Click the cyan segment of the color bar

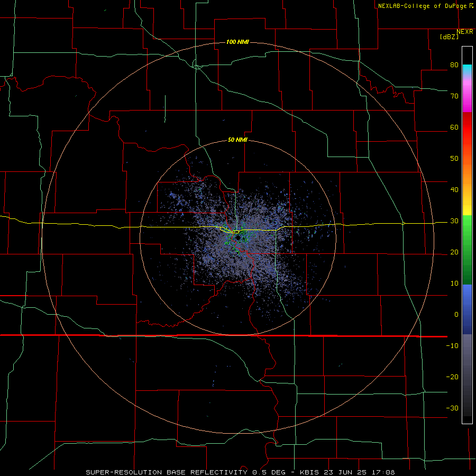[x=467, y=69]
